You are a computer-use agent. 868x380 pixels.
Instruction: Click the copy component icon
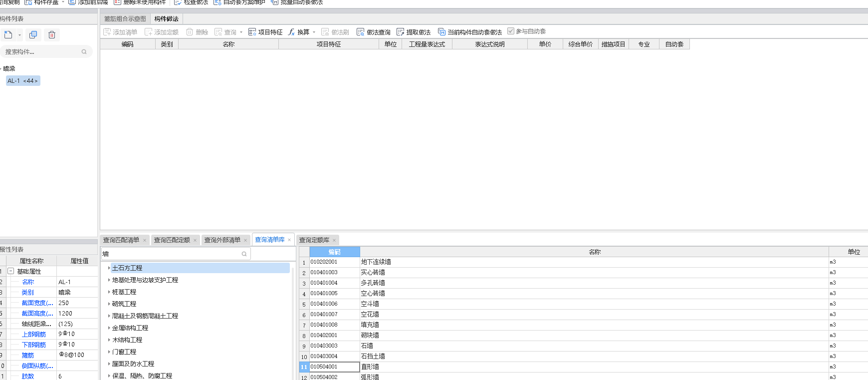[x=33, y=35]
